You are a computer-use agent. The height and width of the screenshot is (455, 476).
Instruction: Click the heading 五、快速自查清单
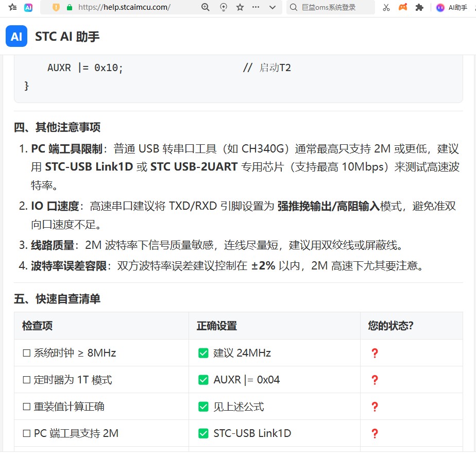(57, 299)
